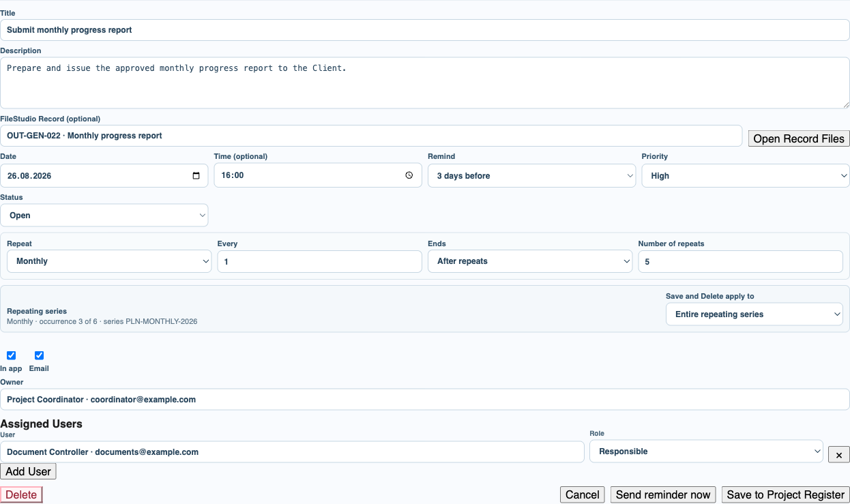The width and height of the screenshot is (850, 504).
Task: Focus the FileStudio Record field
Action: tap(371, 136)
